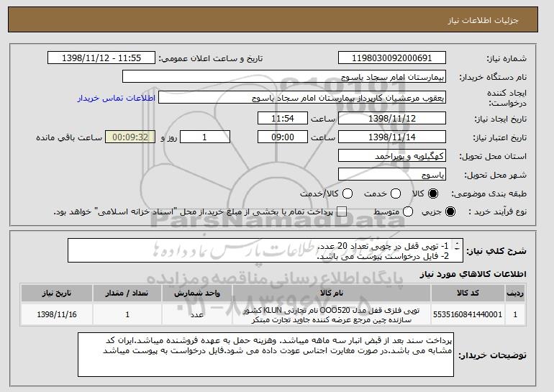Screen dimensions: 554x392
Task: Select the جزیی purchase type radio
Action: point(450,211)
